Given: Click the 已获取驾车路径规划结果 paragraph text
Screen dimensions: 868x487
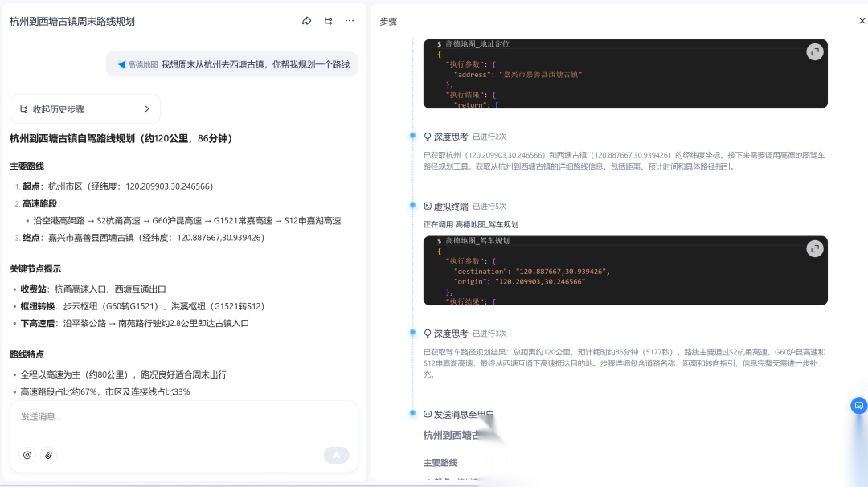Looking at the screenshot, I should [x=624, y=363].
